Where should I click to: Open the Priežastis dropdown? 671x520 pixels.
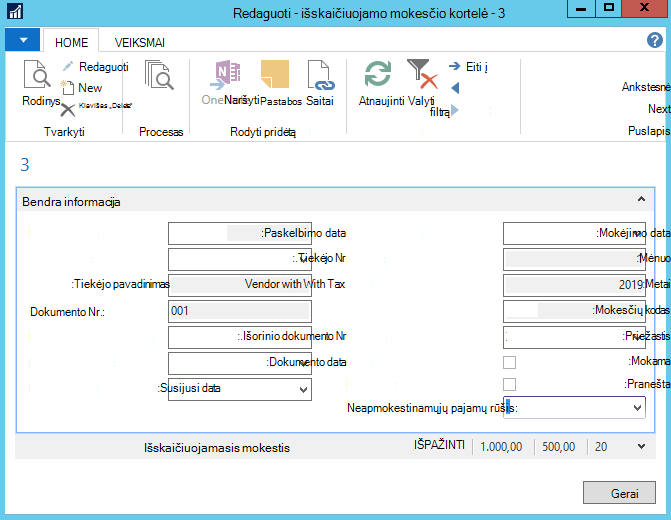click(x=637, y=338)
